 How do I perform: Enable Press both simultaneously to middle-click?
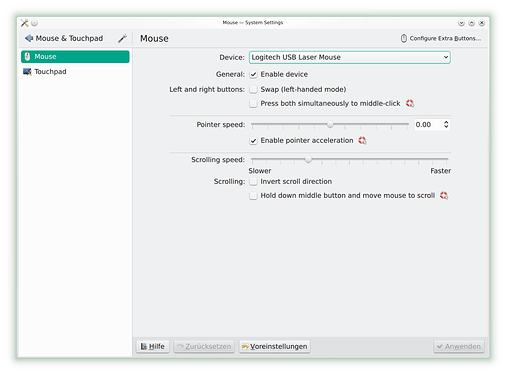[253, 104]
